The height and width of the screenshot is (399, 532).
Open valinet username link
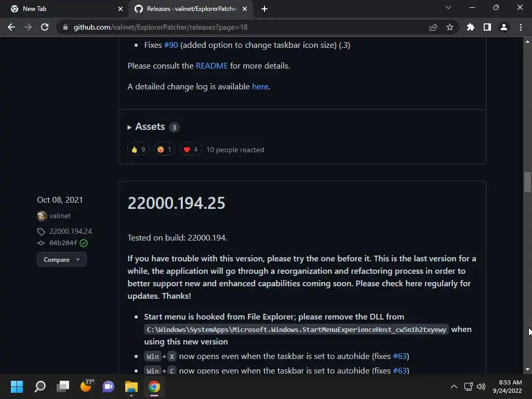click(60, 216)
